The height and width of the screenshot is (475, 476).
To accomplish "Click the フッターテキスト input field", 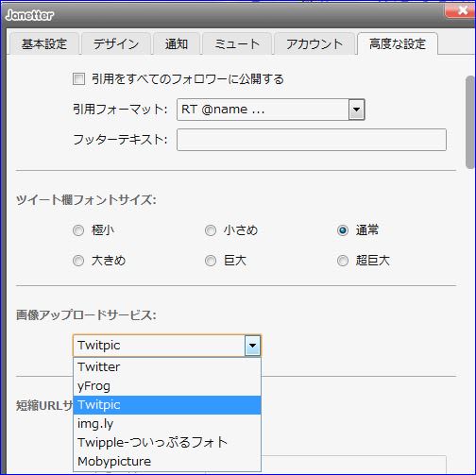I will pos(312,140).
